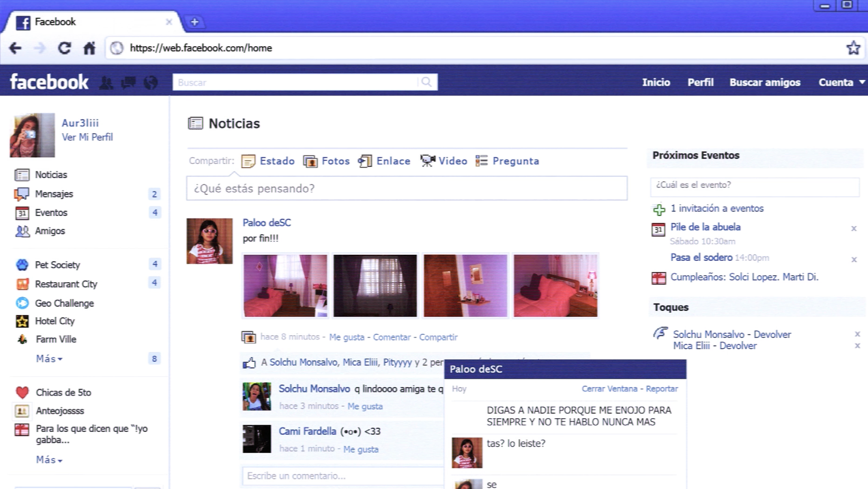
Task: Go to Inicio in top navigation
Action: click(x=656, y=82)
